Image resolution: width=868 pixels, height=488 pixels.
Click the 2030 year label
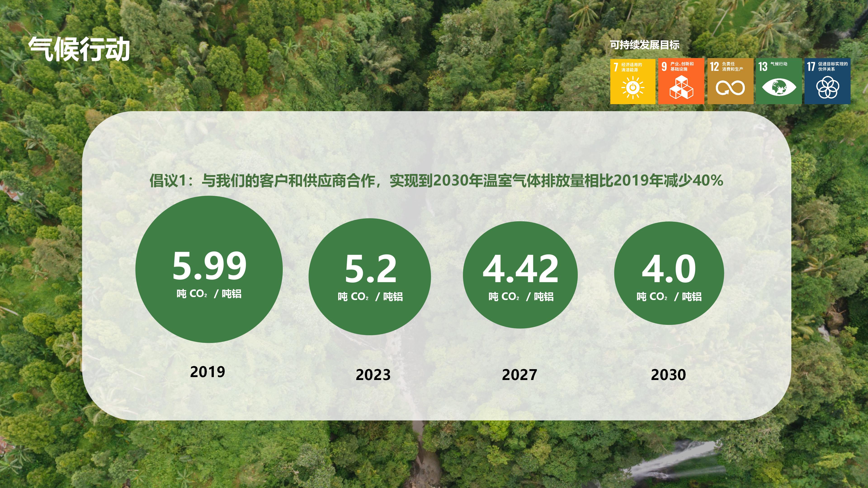click(x=668, y=375)
